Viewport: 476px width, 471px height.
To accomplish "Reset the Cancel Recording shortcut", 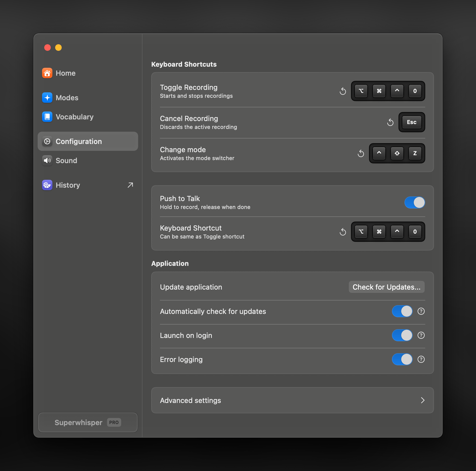I will 390,122.
